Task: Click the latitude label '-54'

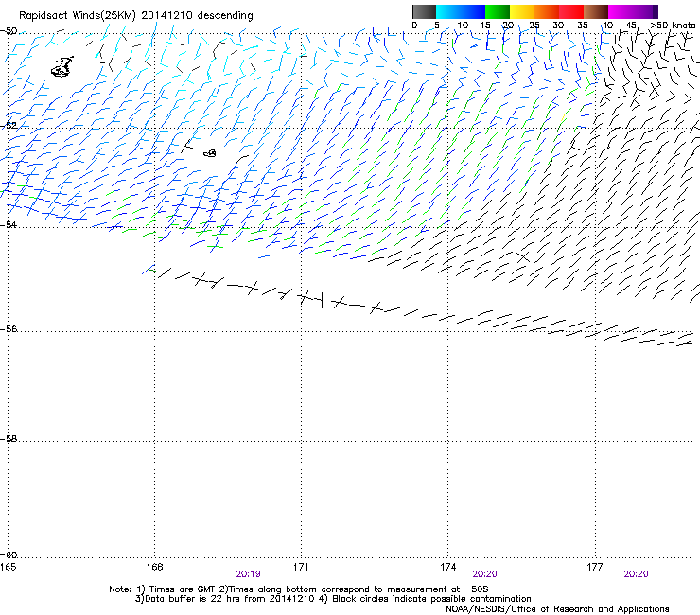Action: point(9,224)
